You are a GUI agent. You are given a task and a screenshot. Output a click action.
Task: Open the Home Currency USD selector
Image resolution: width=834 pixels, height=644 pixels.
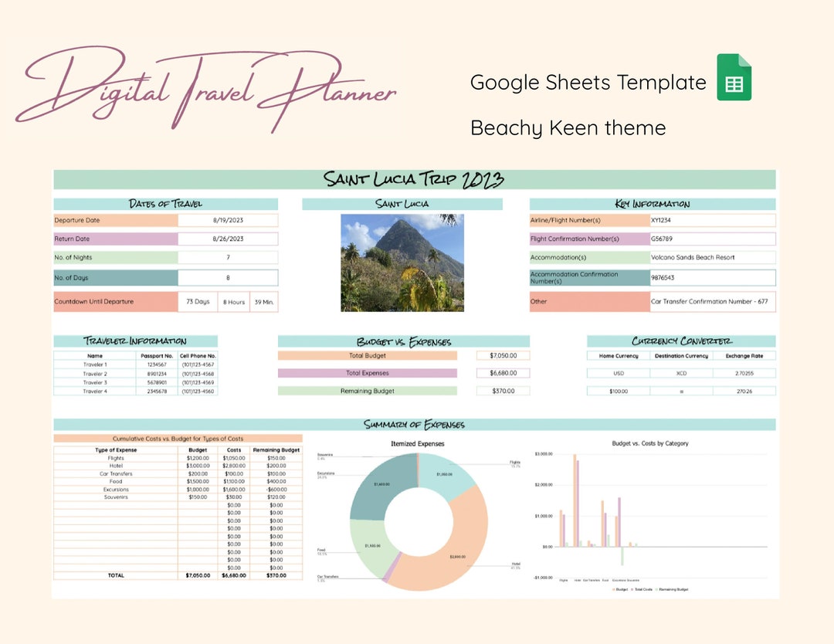619,373
